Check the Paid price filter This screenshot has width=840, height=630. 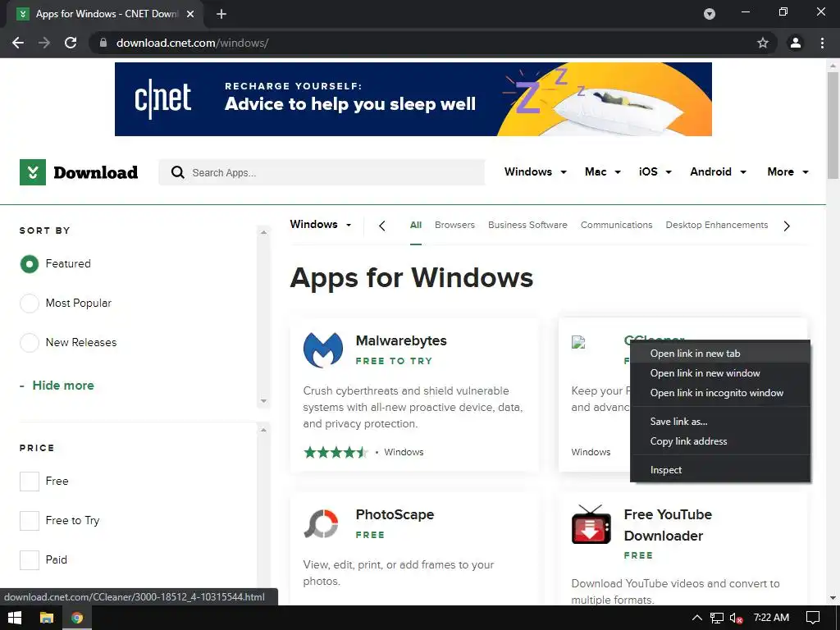pyautogui.click(x=30, y=560)
